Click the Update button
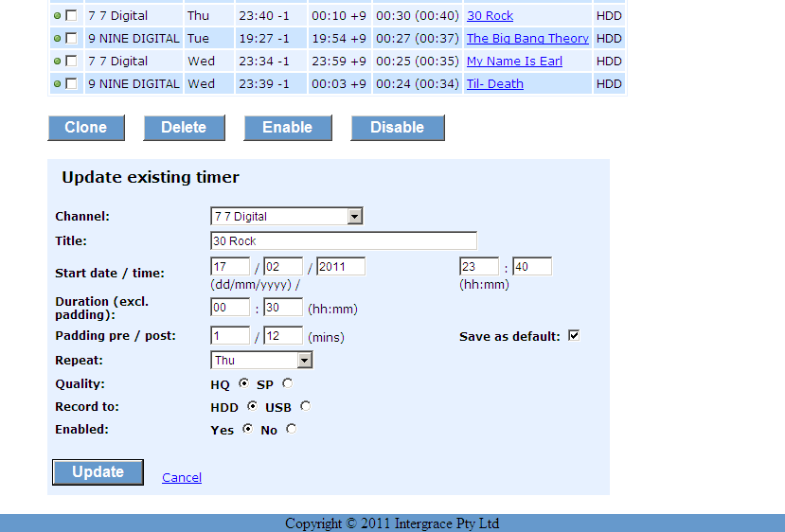 (x=98, y=472)
